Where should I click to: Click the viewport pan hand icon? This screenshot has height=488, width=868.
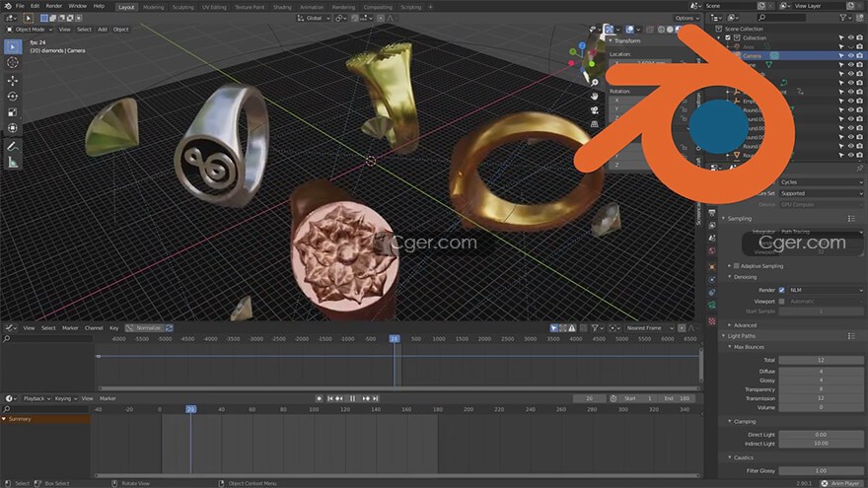pyautogui.click(x=595, y=96)
